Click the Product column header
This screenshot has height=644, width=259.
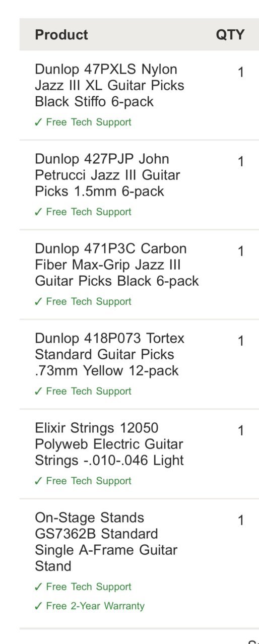point(61,35)
